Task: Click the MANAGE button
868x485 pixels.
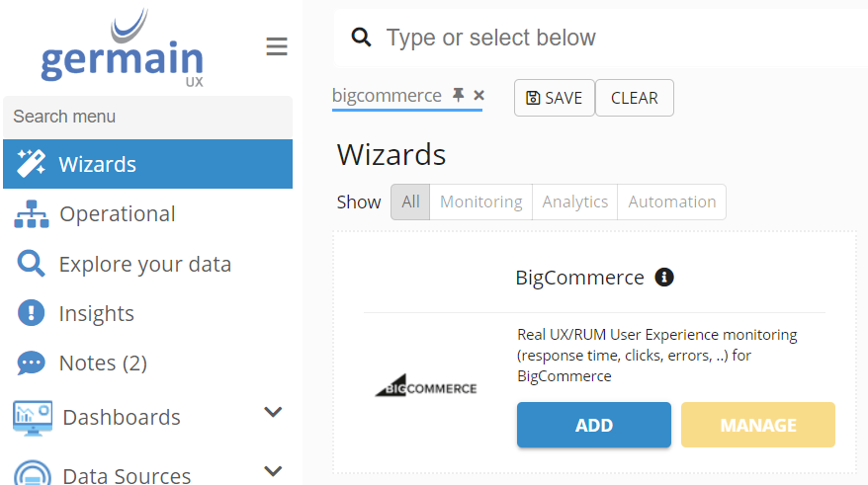Action: (757, 425)
